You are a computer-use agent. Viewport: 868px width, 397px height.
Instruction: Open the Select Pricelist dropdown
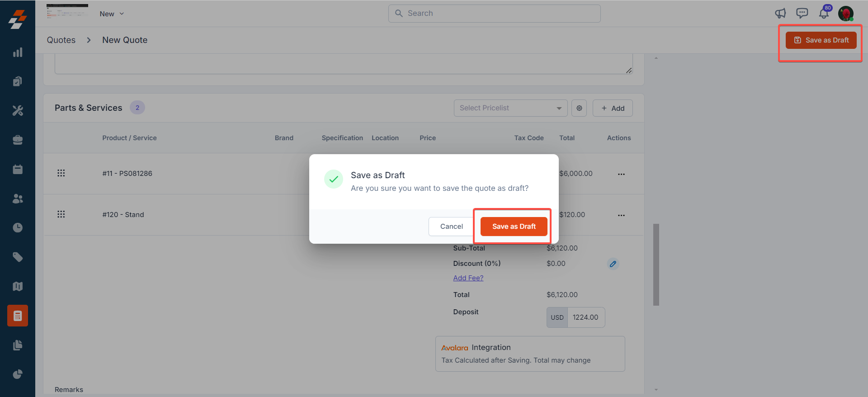coord(510,108)
